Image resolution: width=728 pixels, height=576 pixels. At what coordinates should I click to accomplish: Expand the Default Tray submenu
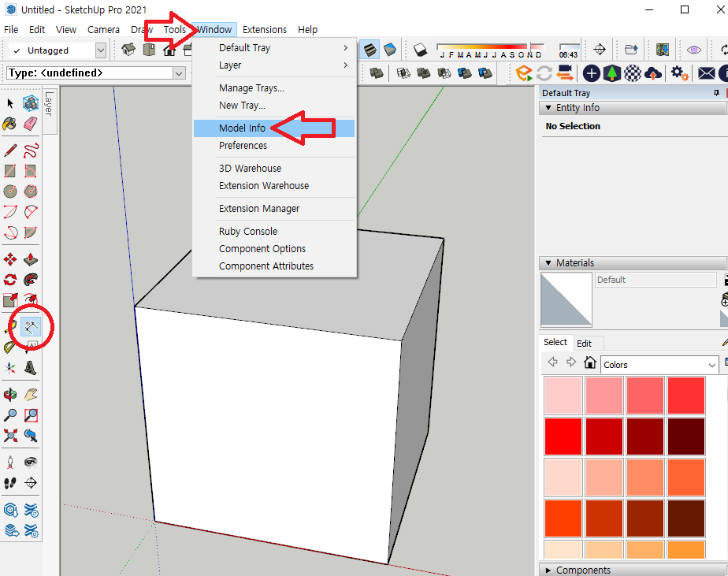(x=274, y=48)
